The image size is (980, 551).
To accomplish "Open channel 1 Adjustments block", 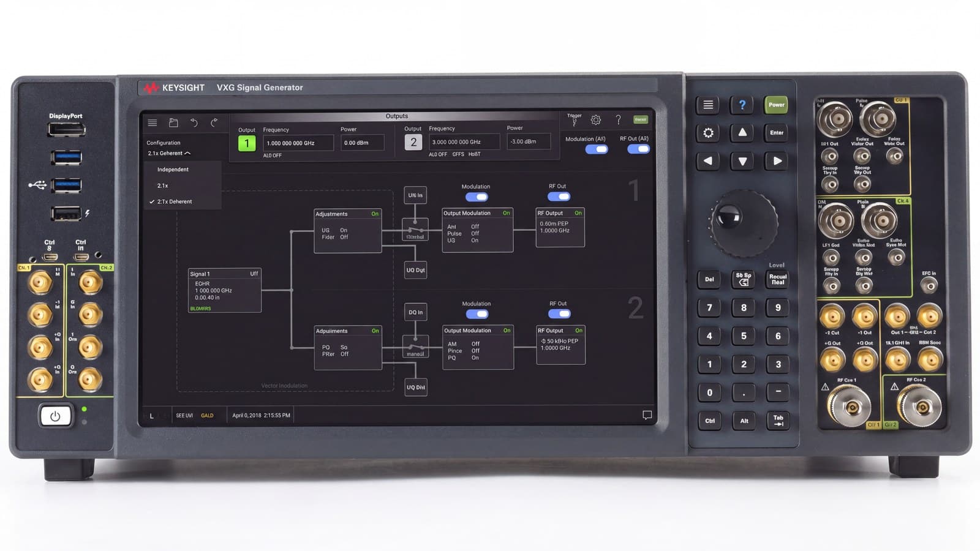I will tap(348, 231).
